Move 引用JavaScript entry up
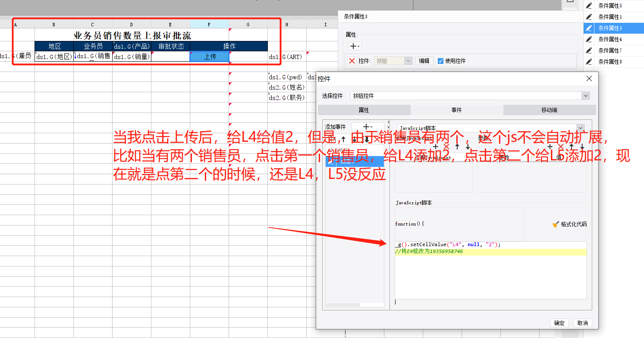Screen dimensions: 644x338 457,147
